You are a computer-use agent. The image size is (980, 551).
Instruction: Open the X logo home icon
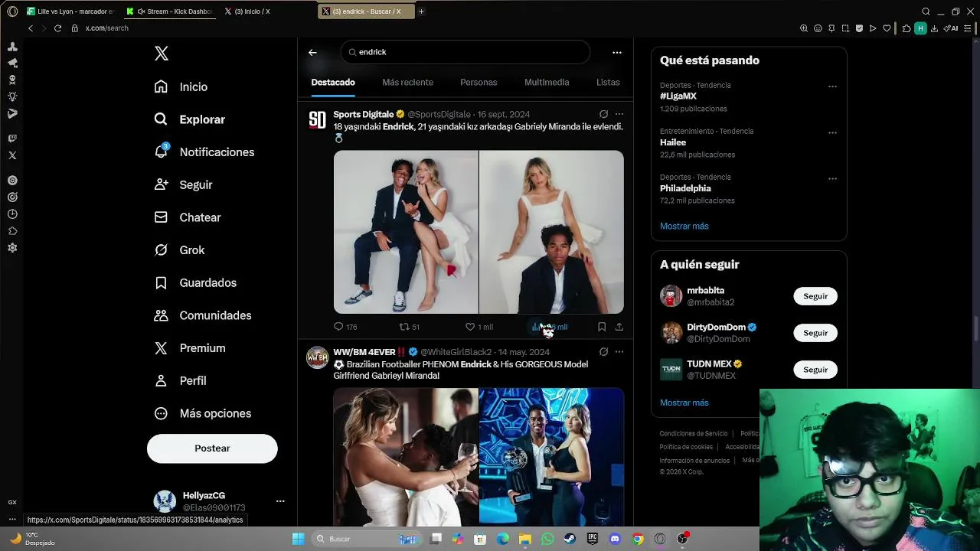[x=162, y=54]
